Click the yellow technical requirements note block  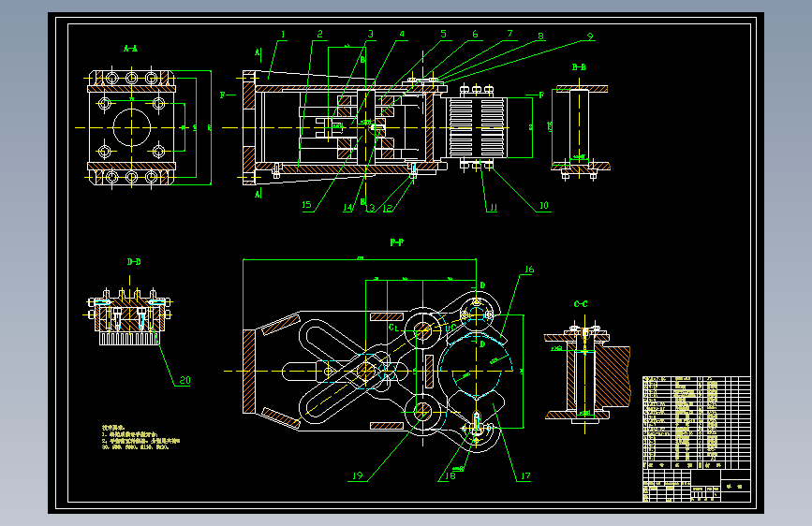tap(140, 437)
